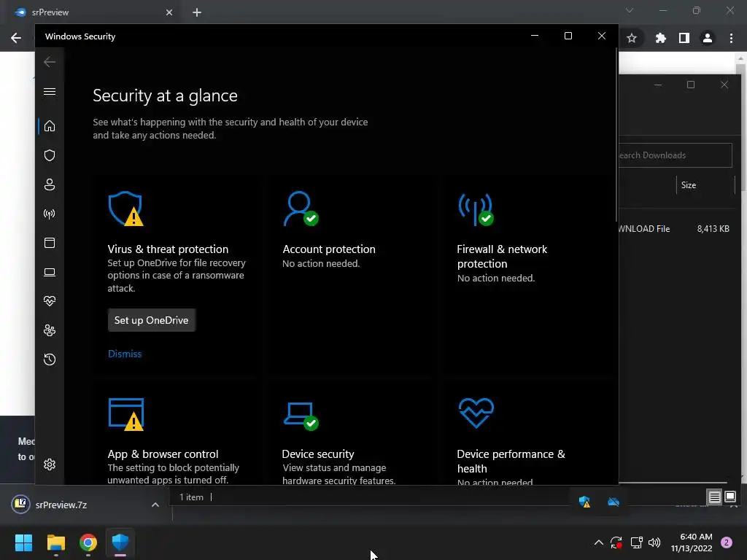Switch File Explorer to details view
Screen dimensions: 747x560
[715, 497]
